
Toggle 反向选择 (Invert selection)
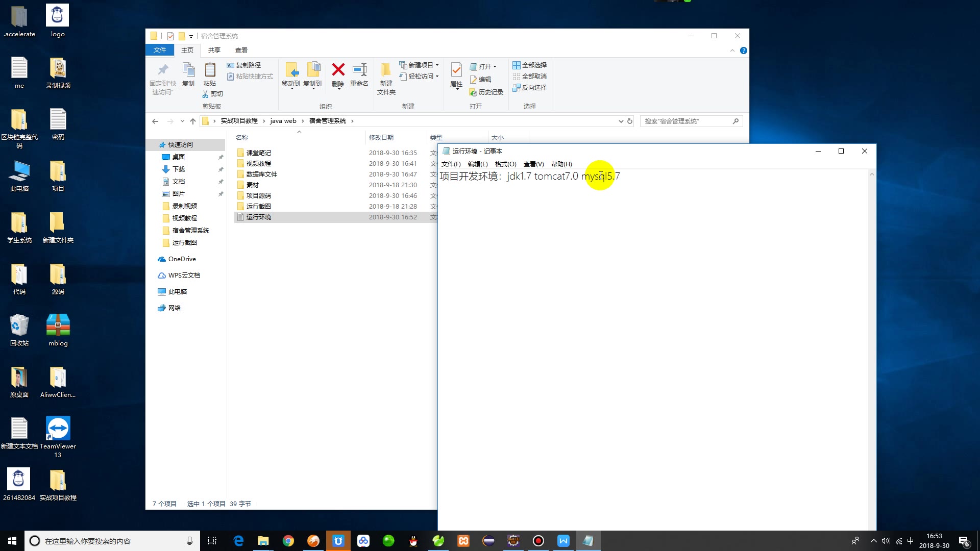click(530, 87)
